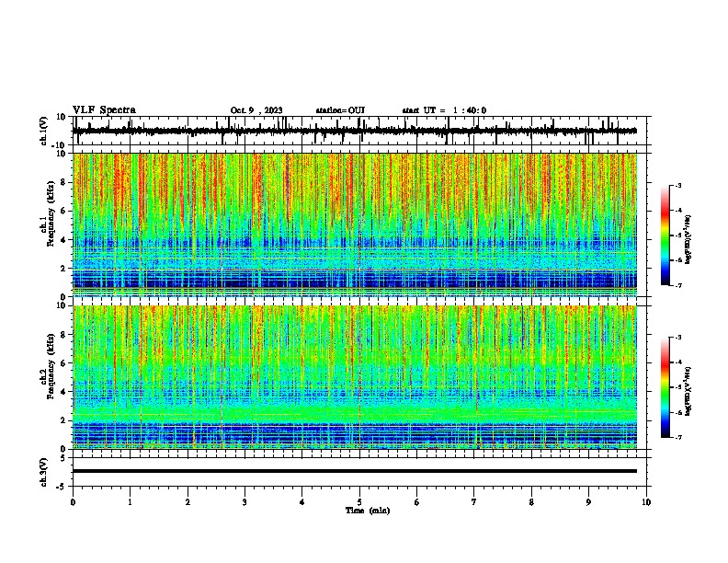Click the ch.1(V) waveform trace panel
The image size is (728, 563).
(x=361, y=131)
